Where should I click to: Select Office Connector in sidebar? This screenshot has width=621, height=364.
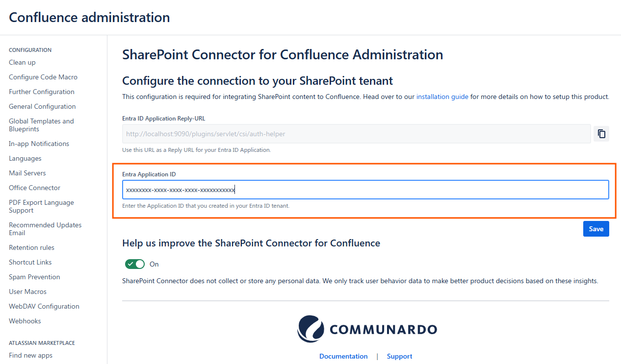coord(34,188)
